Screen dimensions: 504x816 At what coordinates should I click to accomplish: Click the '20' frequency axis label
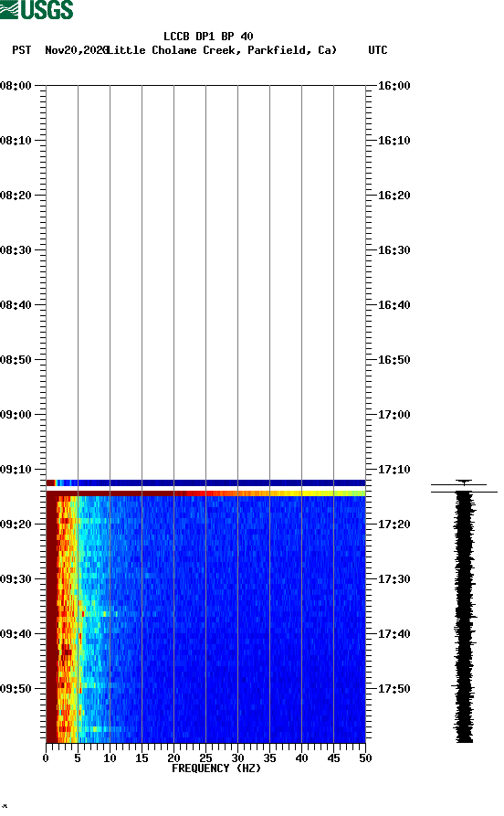tap(173, 758)
